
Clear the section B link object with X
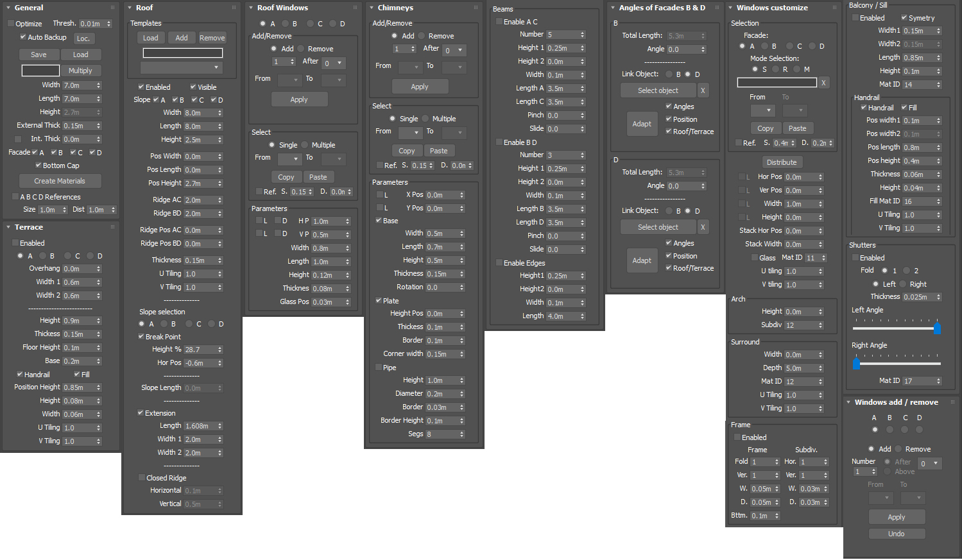pyautogui.click(x=703, y=90)
